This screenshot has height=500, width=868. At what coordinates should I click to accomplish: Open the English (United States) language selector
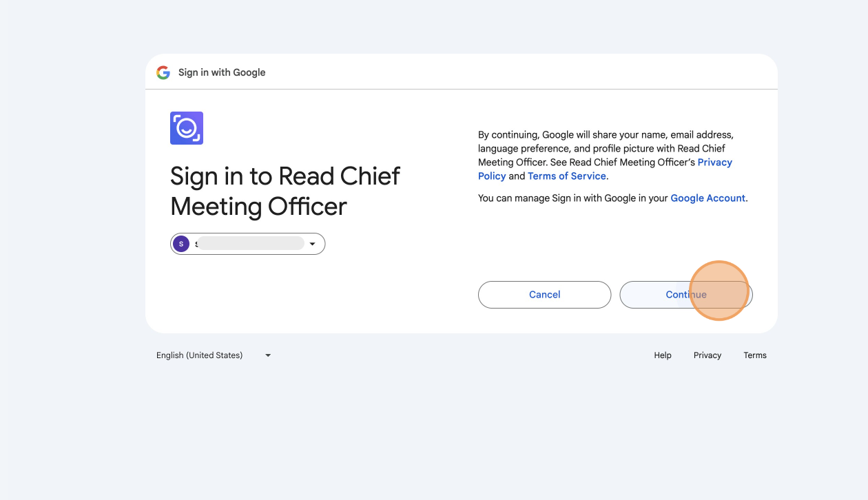coord(214,355)
